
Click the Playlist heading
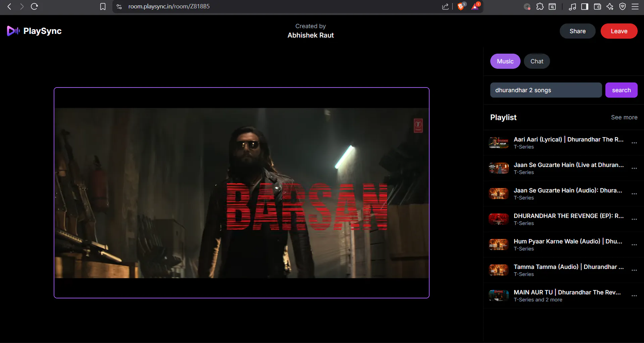point(503,117)
